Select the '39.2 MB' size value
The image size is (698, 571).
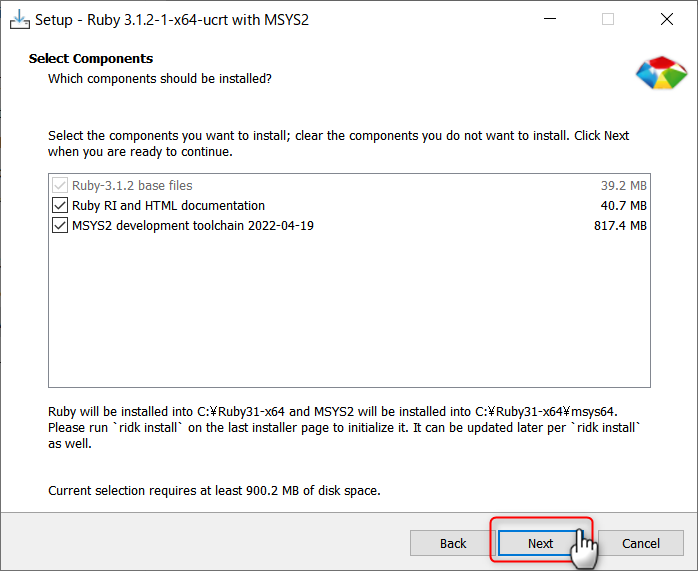(x=623, y=186)
